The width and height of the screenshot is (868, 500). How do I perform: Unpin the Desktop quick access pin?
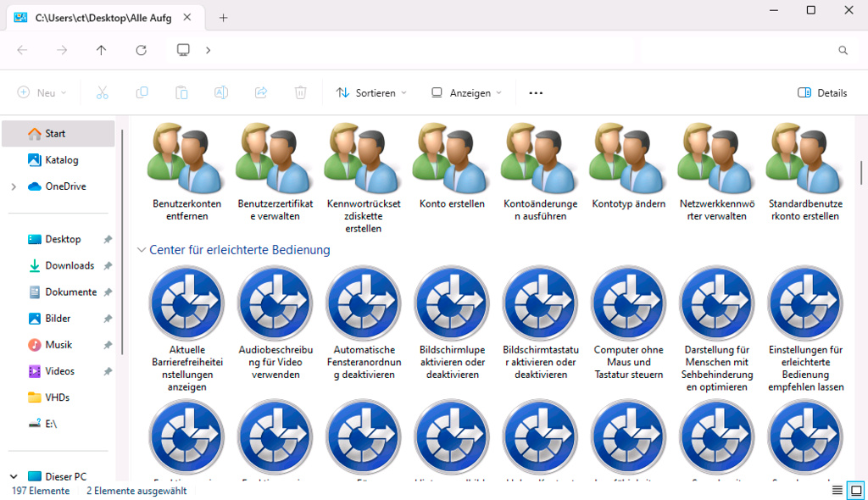(x=108, y=239)
